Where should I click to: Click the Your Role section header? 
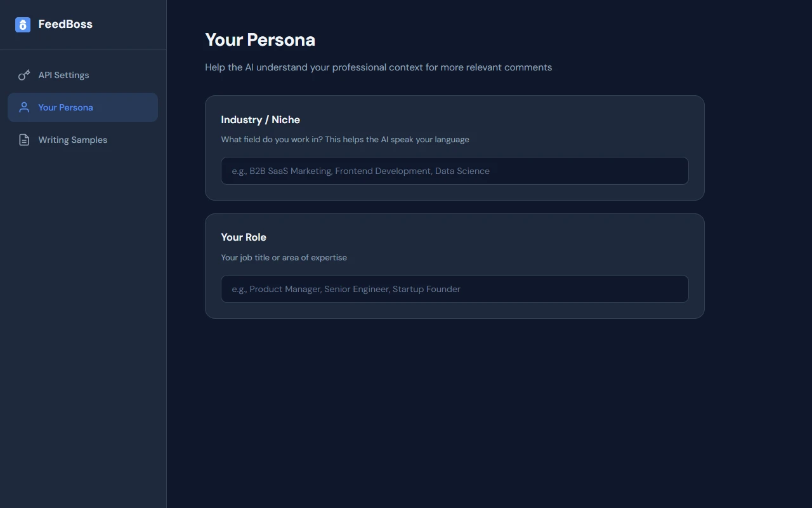pos(244,237)
